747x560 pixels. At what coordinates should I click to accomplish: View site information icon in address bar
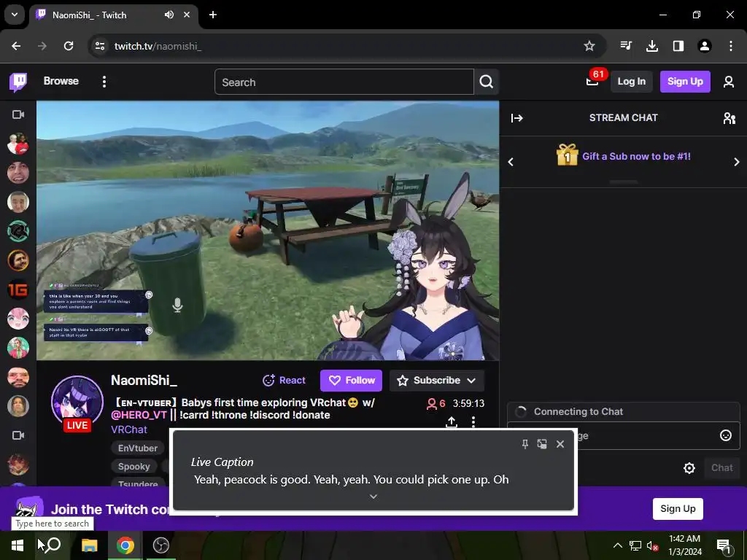[x=100, y=46]
